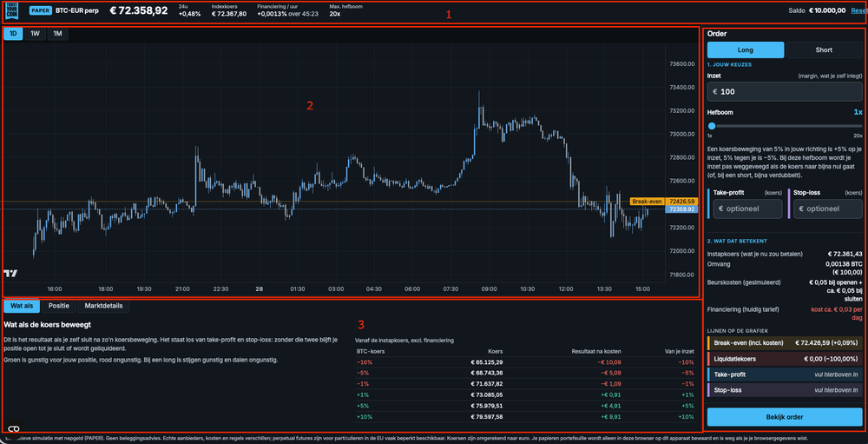The height and width of the screenshot is (444, 868).
Task: Open the Wat als tab
Action: 22,306
